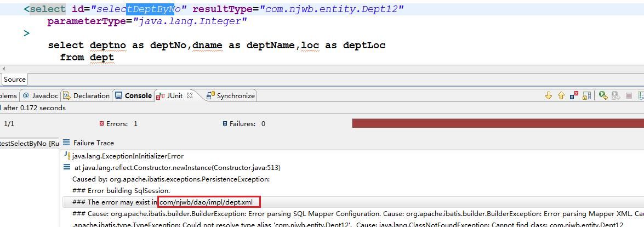Click rerun failed tests first icon

pos(615,95)
